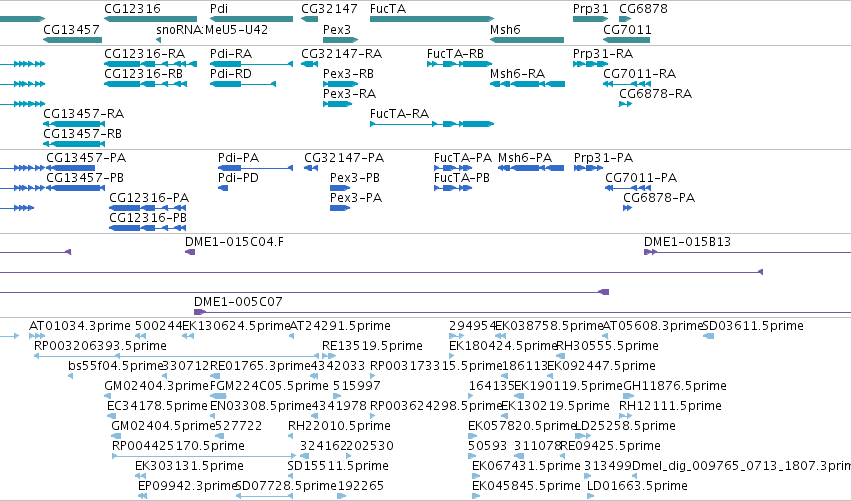Click the GH11876.5prime EST glyph

[628, 397]
